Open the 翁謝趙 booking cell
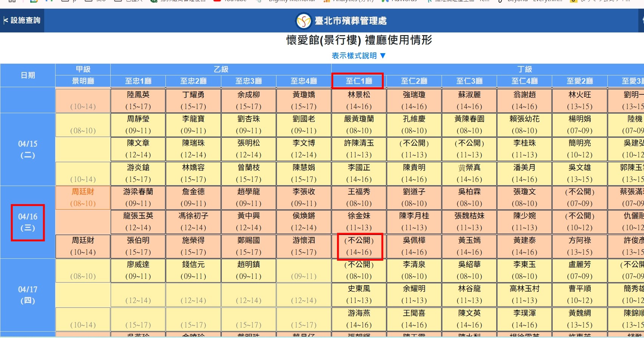This screenshot has width=644, height=338. (524, 101)
